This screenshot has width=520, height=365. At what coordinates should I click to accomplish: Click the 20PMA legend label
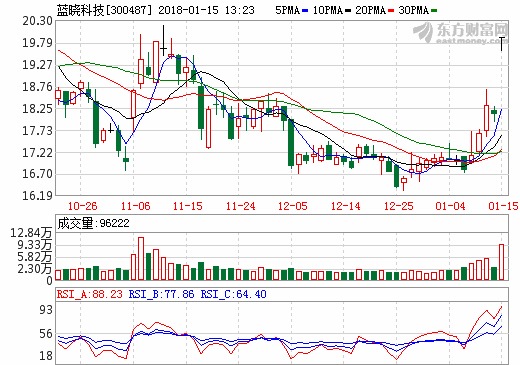(371, 10)
